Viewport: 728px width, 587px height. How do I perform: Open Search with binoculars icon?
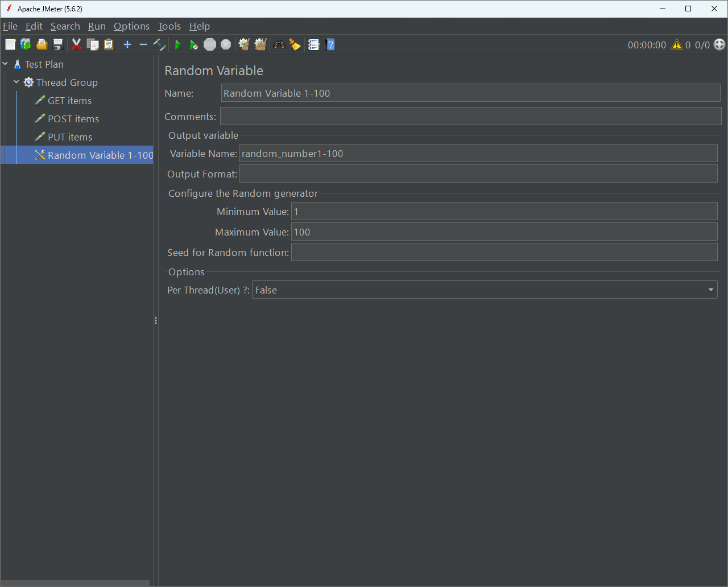279,44
